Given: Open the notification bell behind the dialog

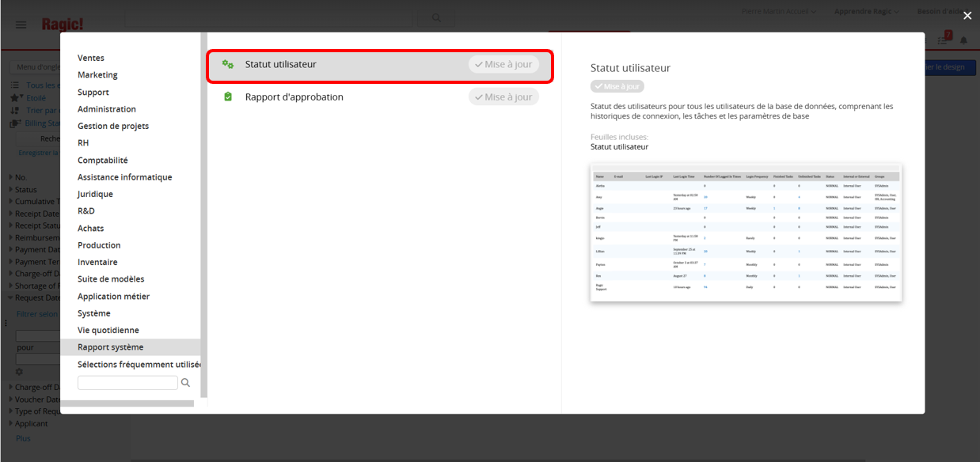Looking at the screenshot, I should pos(964,40).
